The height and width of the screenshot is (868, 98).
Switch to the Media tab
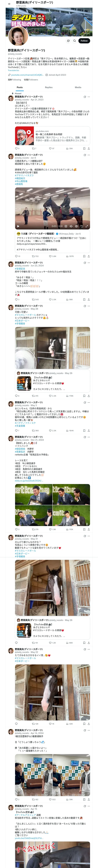78,87
